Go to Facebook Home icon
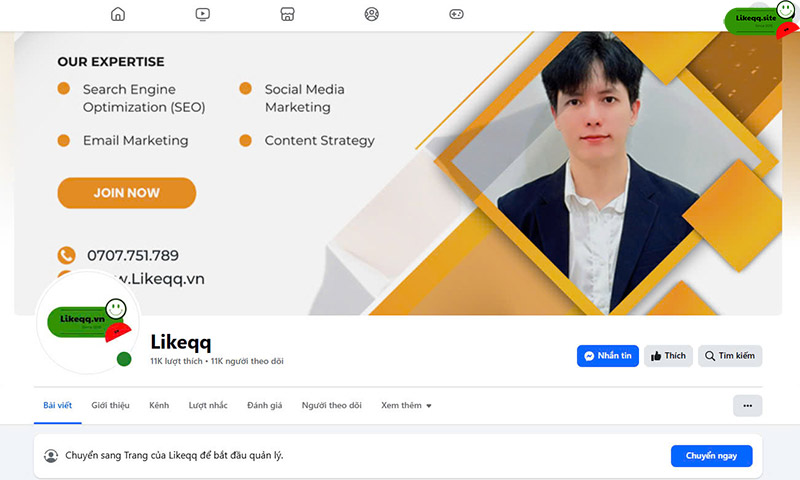This screenshot has height=480, width=800. (x=118, y=14)
